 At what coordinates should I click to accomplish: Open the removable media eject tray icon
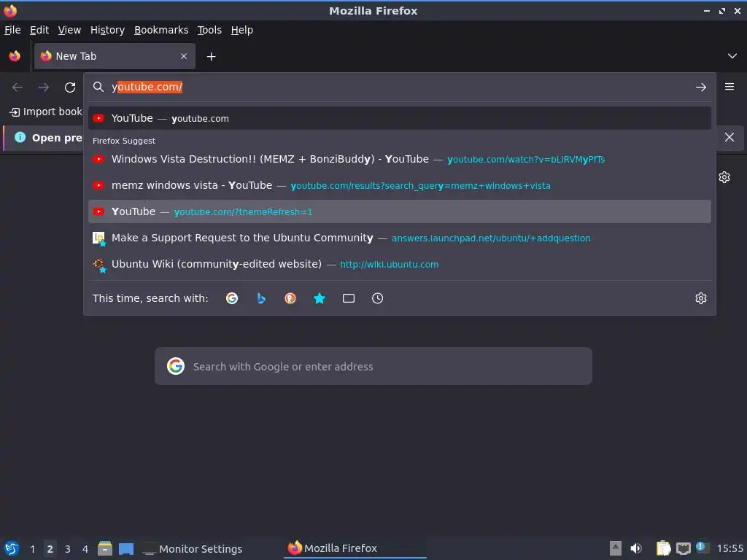click(616, 548)
